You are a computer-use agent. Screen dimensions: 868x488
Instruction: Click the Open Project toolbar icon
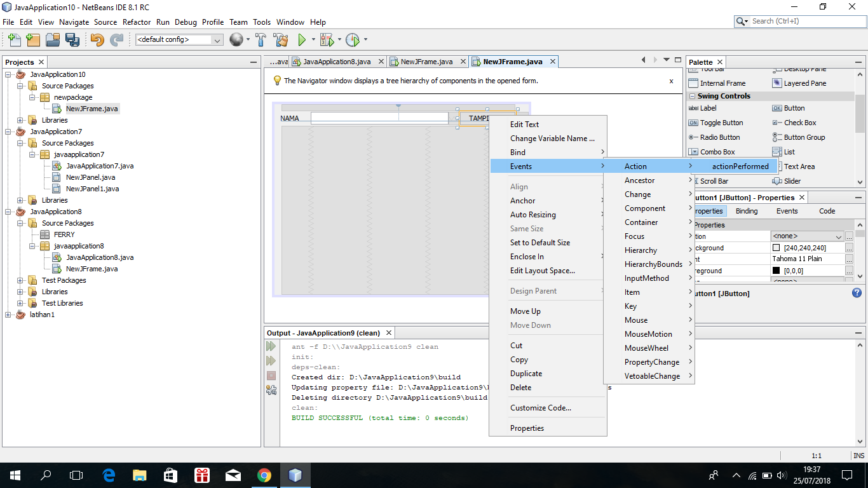pyautogui.click(x=52, y=40)
